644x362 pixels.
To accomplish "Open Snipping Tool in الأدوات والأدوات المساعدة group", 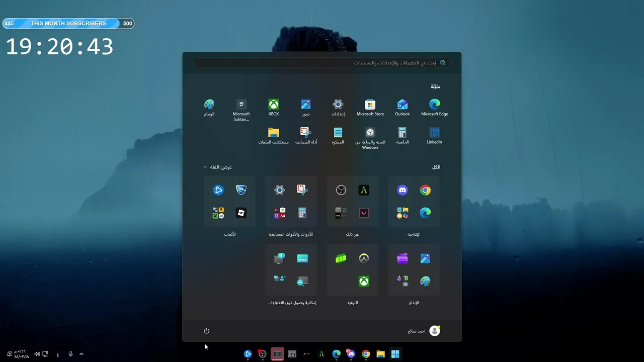I will pyautogui.click(x=302, y=190).
